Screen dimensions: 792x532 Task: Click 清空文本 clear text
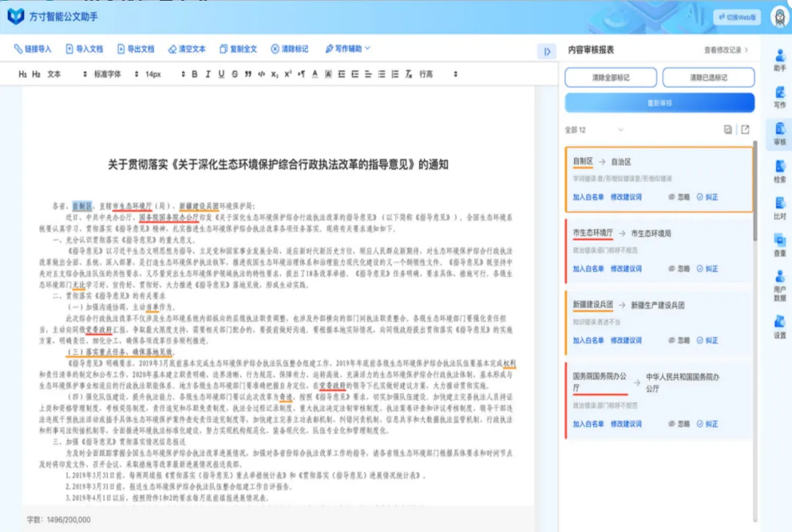[187, 49]
